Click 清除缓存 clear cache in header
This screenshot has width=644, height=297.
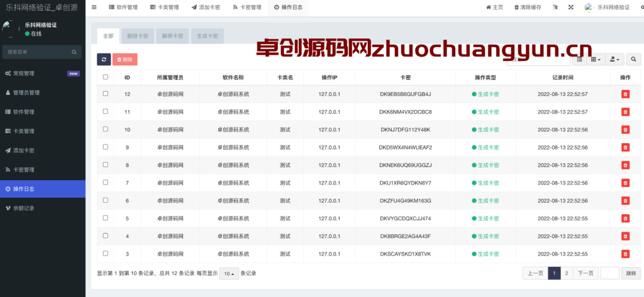(528, 8)
